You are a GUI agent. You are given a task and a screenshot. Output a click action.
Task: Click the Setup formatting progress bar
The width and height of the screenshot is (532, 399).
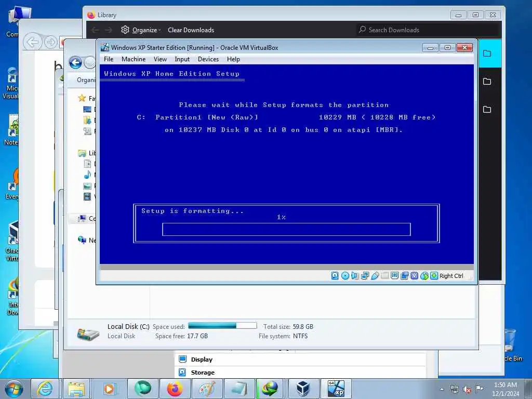pyautogui.click(x=286, y=229)
